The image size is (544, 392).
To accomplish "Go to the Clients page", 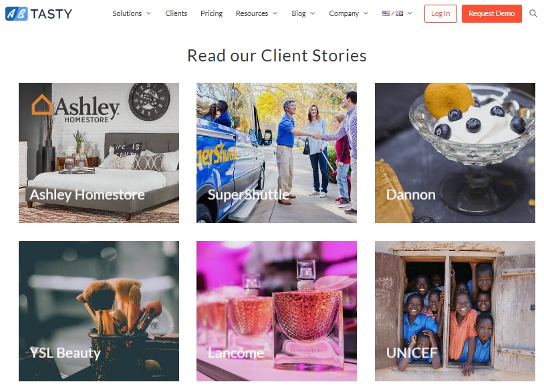I will [176, 13].
